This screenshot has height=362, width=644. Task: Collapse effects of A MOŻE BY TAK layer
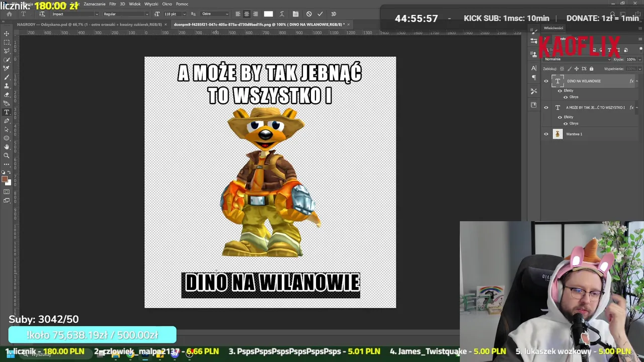click(x=636, y=108)
